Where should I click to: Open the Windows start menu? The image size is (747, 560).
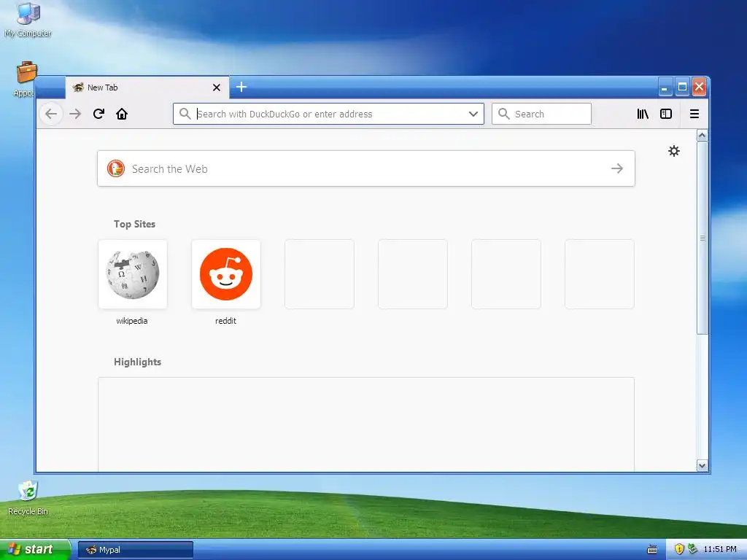coord(35,550)
